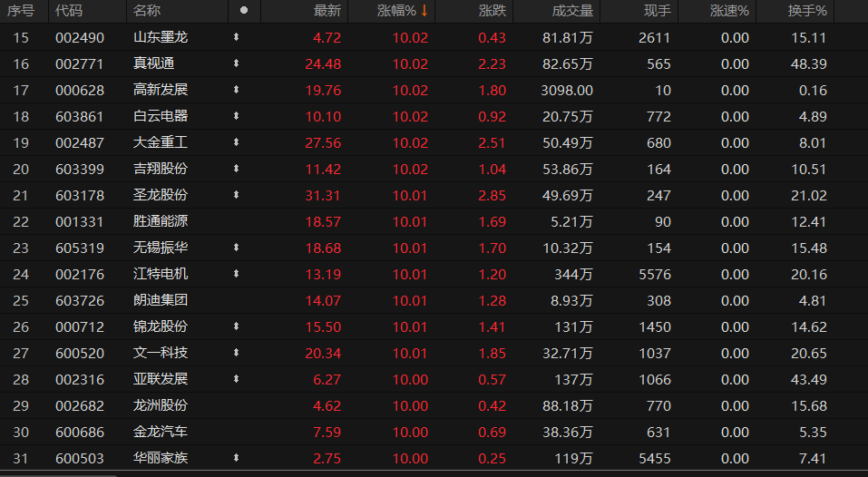Click the stock code 603178
This screenshot has height=477, width=868.
point(80,195)
